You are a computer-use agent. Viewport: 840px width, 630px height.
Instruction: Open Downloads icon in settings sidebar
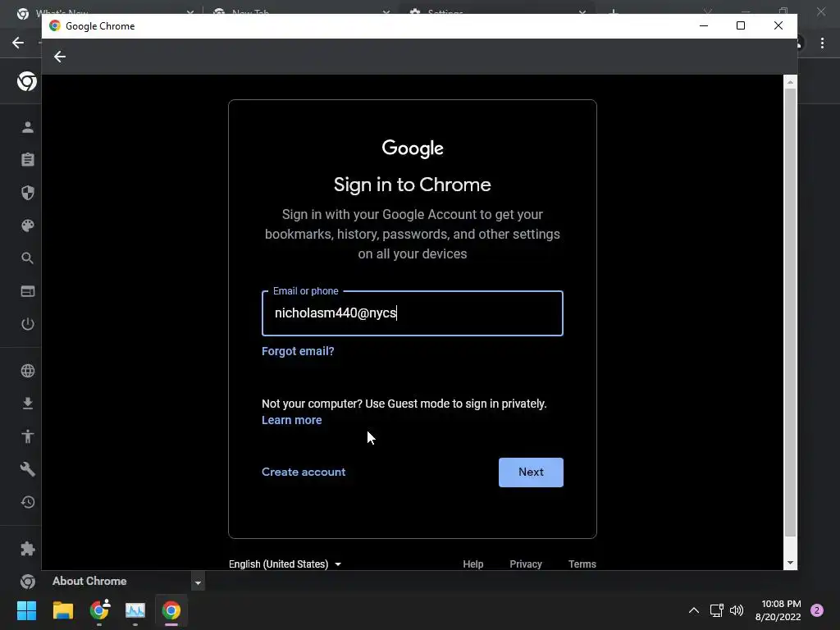click(x=28, y=404)
